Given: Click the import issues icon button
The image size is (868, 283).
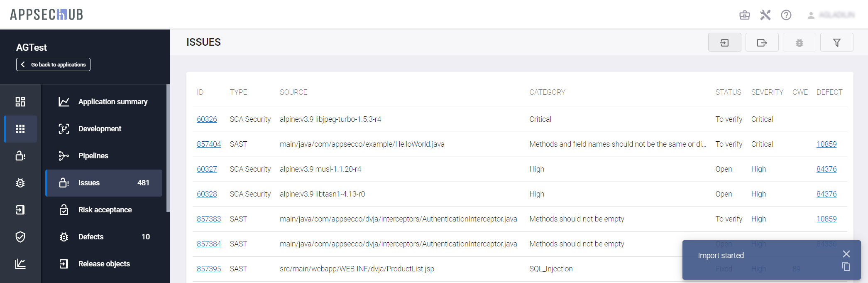Looking at the screenshot, I should [x=724, y=42].
